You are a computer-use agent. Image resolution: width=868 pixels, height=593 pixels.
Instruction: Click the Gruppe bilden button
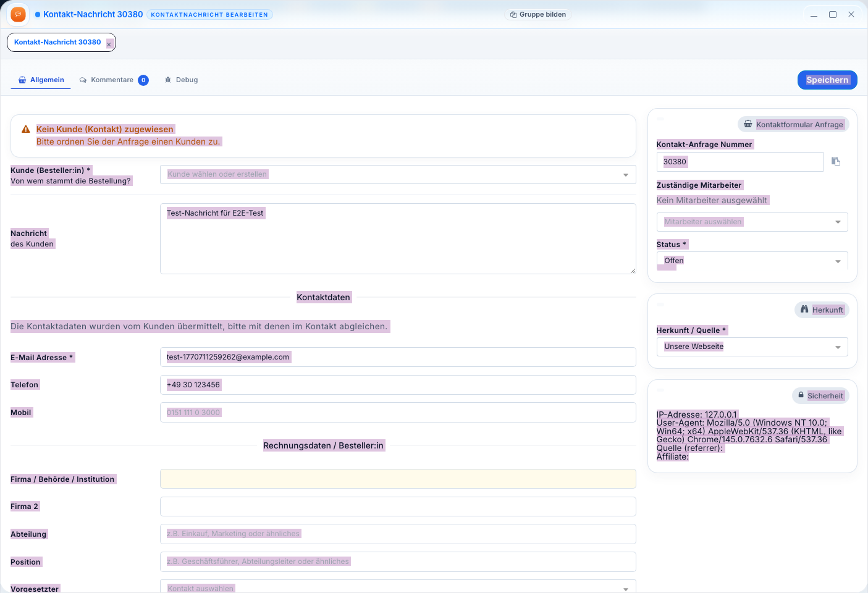pyautogui.click(x=538, y=14)
